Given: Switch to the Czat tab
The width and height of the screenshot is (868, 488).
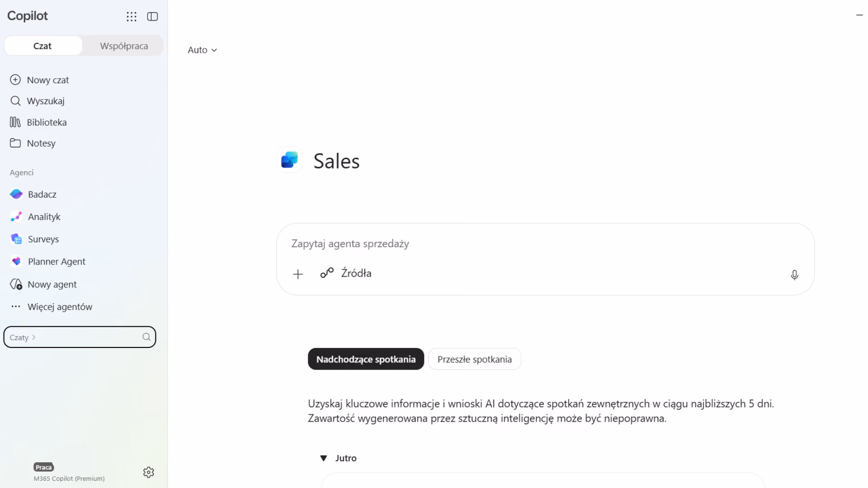Looking at the screenshot, I should 42,46.
